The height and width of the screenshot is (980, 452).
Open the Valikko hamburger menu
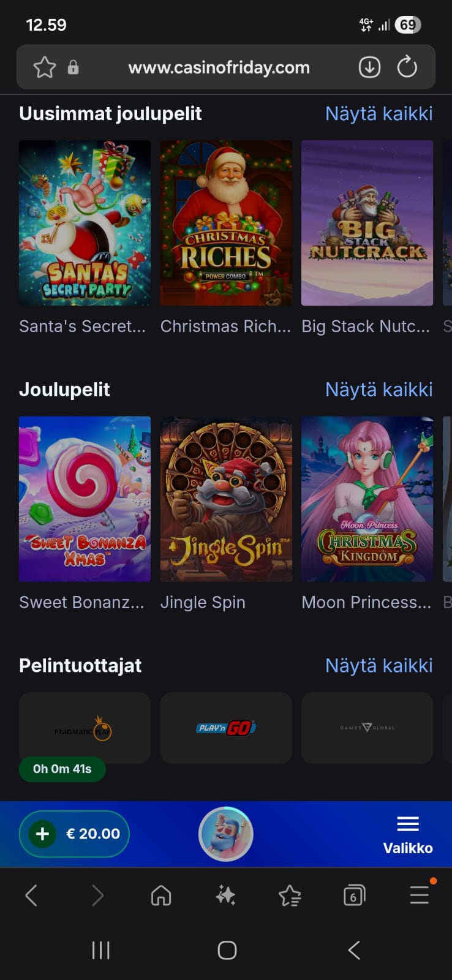(408, 834)
